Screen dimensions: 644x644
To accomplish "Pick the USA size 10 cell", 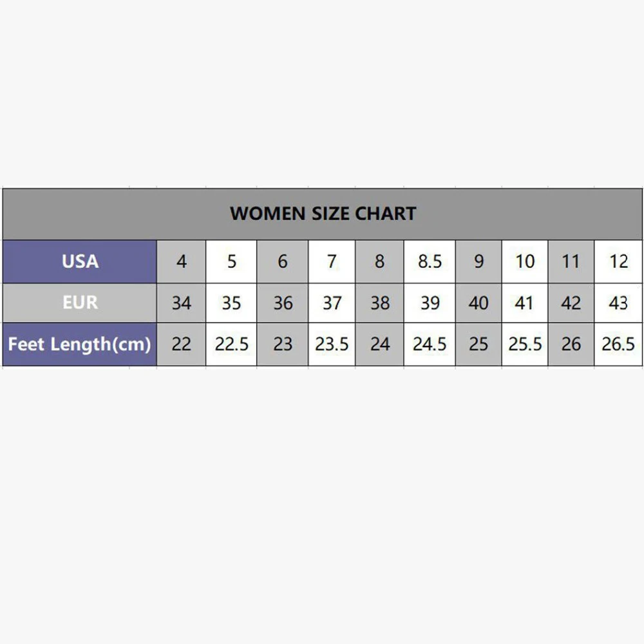I will tap(525, 261).
